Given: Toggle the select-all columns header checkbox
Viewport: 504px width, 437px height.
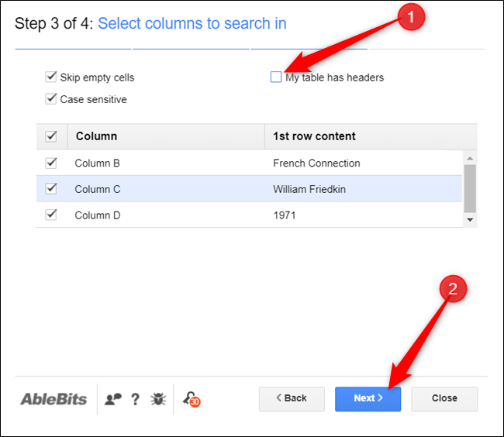Looking at the screenshot, I should point(51,136).
